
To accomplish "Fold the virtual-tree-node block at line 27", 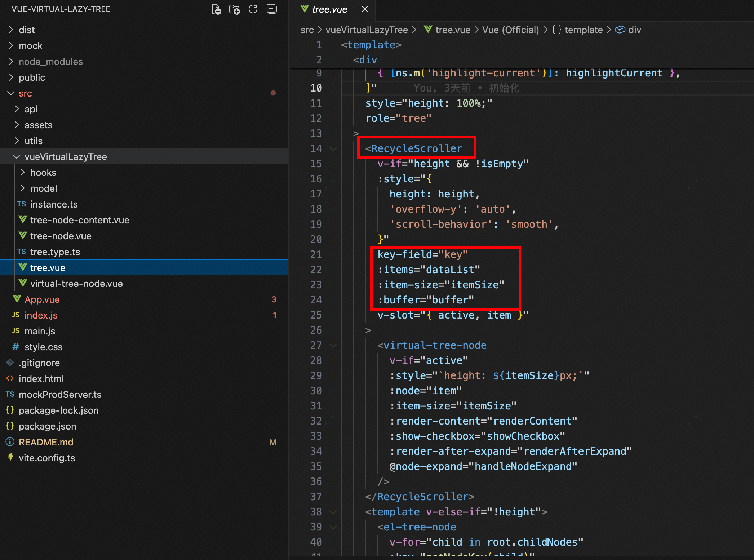I will coord(333,346).
